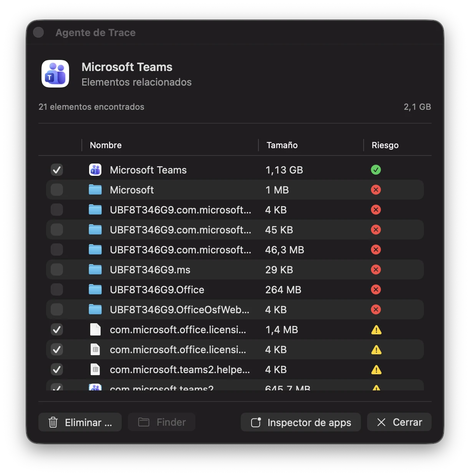Uncheck the com.microsoft.teams2.helpe checkbox
Viewport: 470px width, 476px height.
coord(57,369)
